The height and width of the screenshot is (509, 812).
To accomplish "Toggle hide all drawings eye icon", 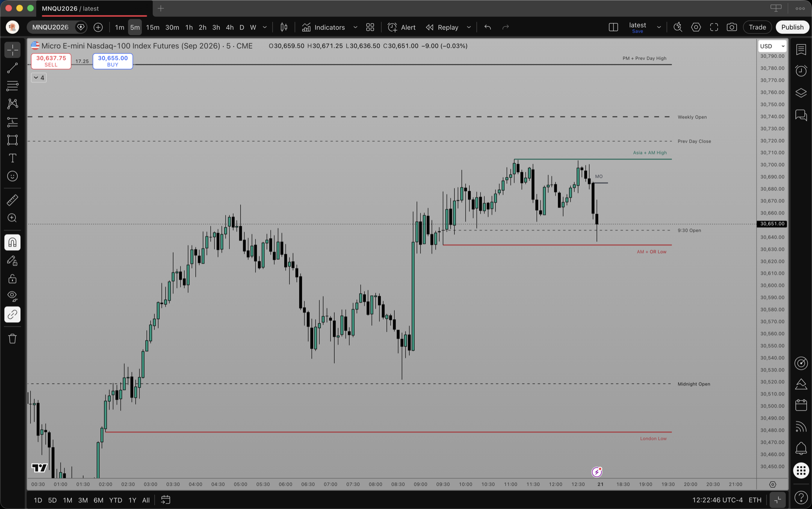I will [13, 296].
